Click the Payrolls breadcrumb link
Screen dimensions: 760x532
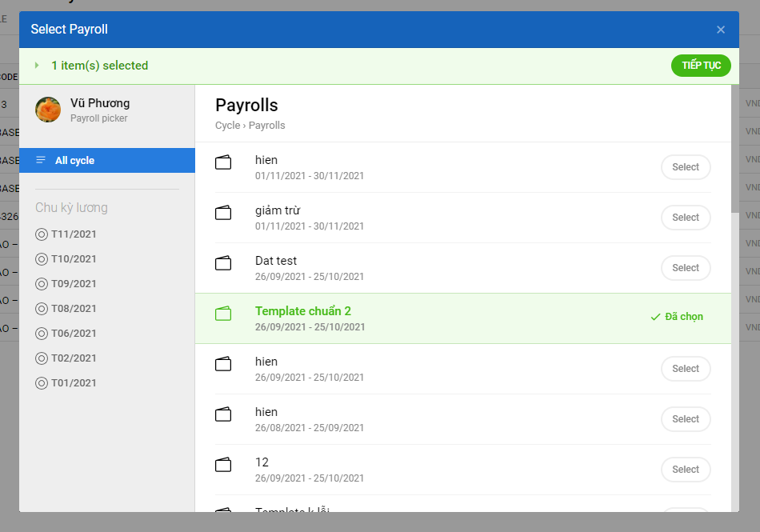266,126
